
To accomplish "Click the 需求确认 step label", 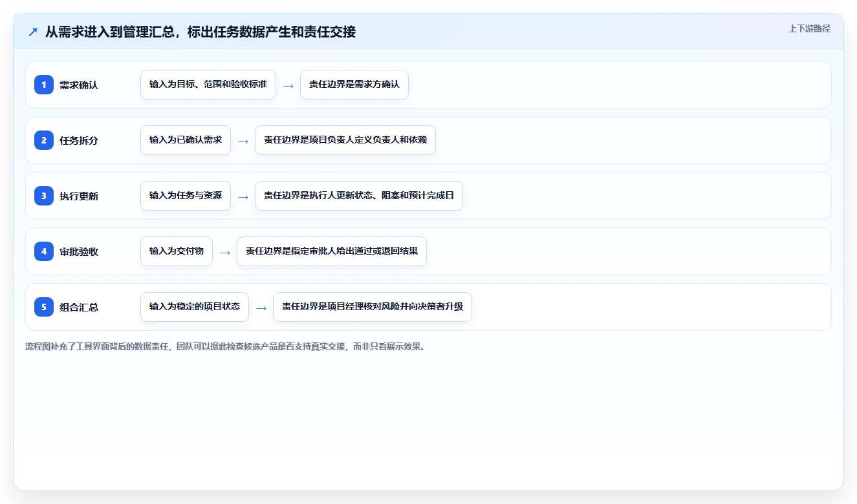I will tap(79, 85).
